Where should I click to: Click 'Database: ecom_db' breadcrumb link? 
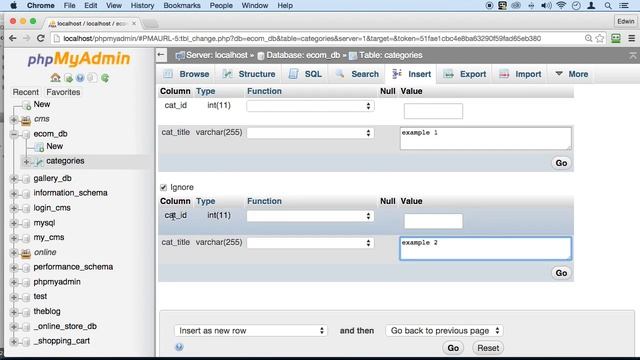pyautogui.click(x=303, y=55)
